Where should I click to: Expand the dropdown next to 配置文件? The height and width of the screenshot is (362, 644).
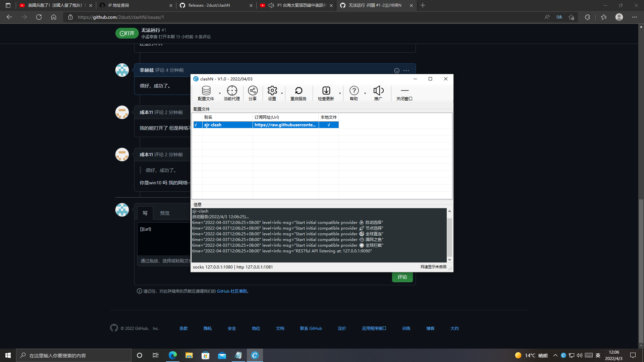pyautogui.click(x=220, y=94)
